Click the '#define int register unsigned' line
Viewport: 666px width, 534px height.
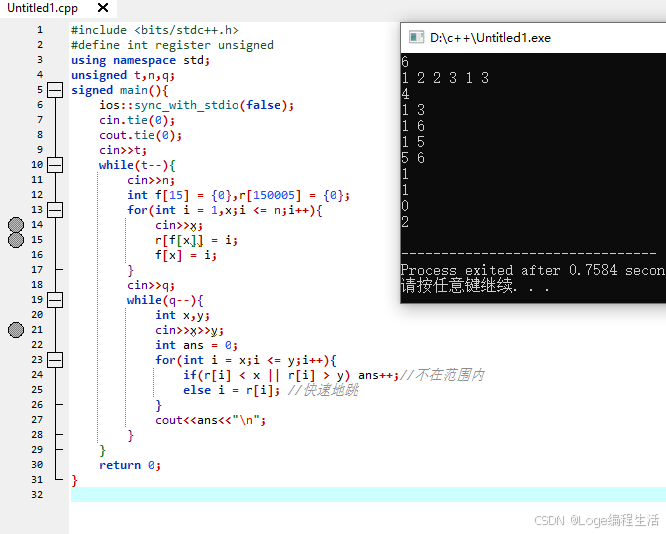click(x=172, y=45)
